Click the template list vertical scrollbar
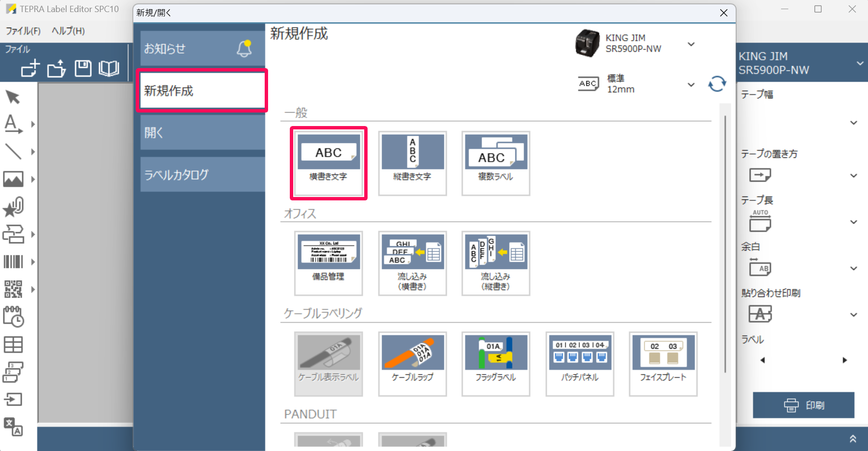 725,241
